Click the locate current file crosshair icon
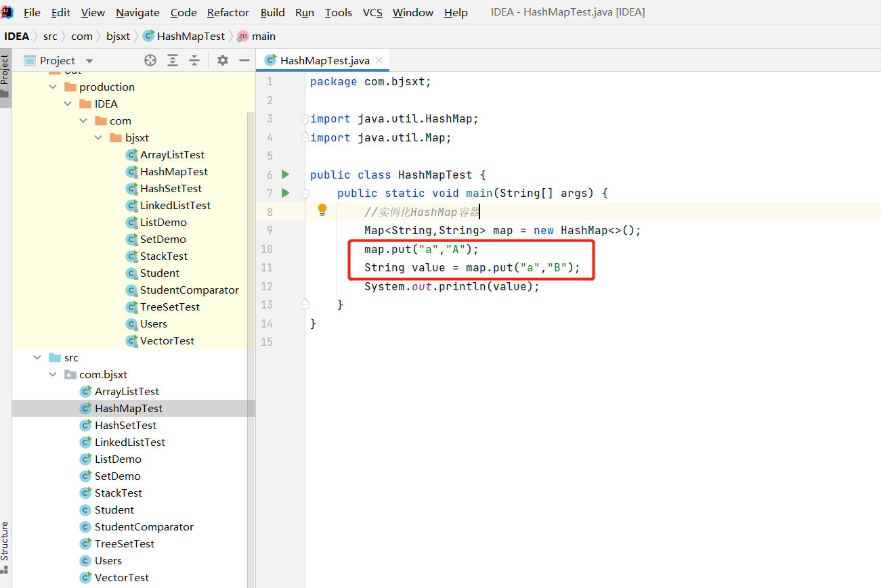 [150, 60]
